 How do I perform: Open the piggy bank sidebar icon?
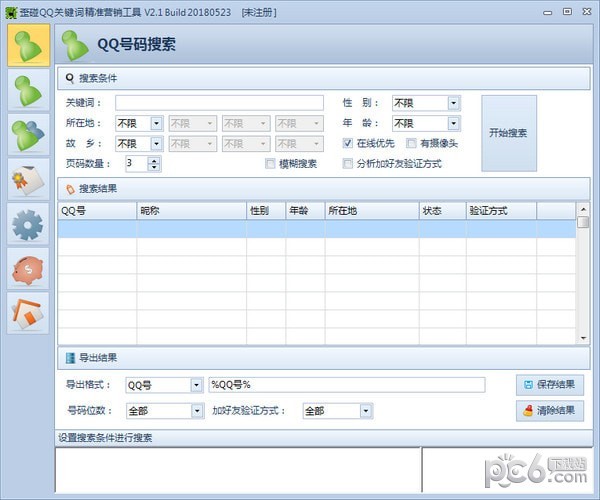[28, 269]
